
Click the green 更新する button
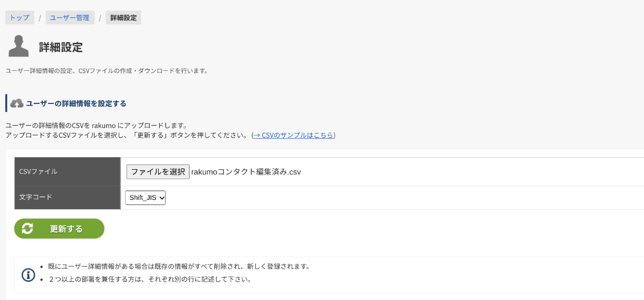click(59, 229)
